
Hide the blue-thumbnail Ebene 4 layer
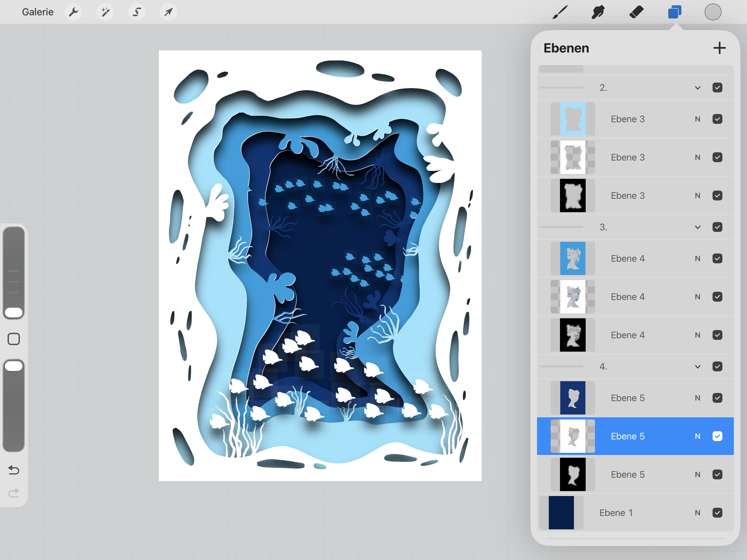[x=717, y=259]
